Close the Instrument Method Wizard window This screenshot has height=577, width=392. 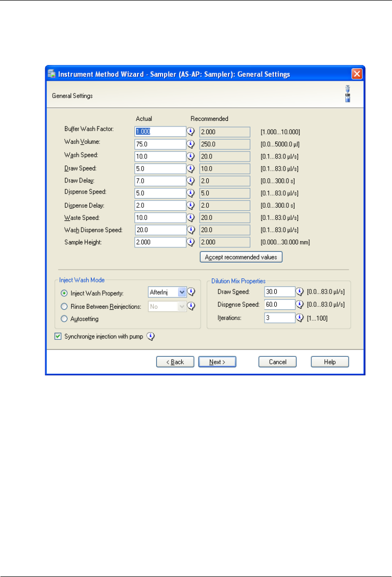pos(356,74)
